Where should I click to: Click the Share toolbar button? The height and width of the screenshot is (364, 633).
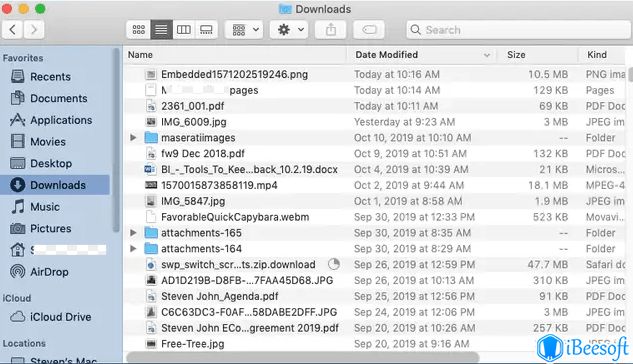pyautogui.click(x=331, y=30)
